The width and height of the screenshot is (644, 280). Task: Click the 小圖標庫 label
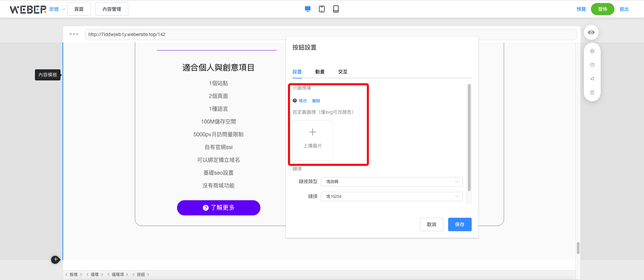click(x=302, y=88)
